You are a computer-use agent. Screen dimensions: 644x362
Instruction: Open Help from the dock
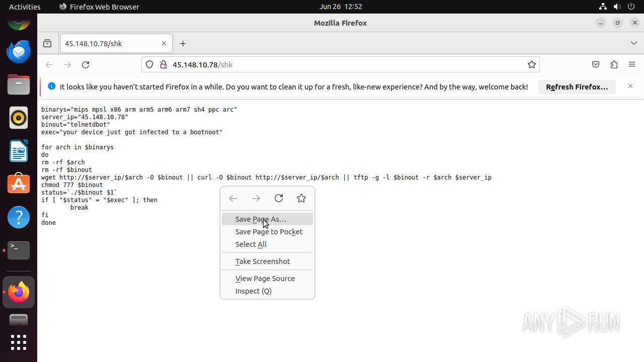(19, 217)
